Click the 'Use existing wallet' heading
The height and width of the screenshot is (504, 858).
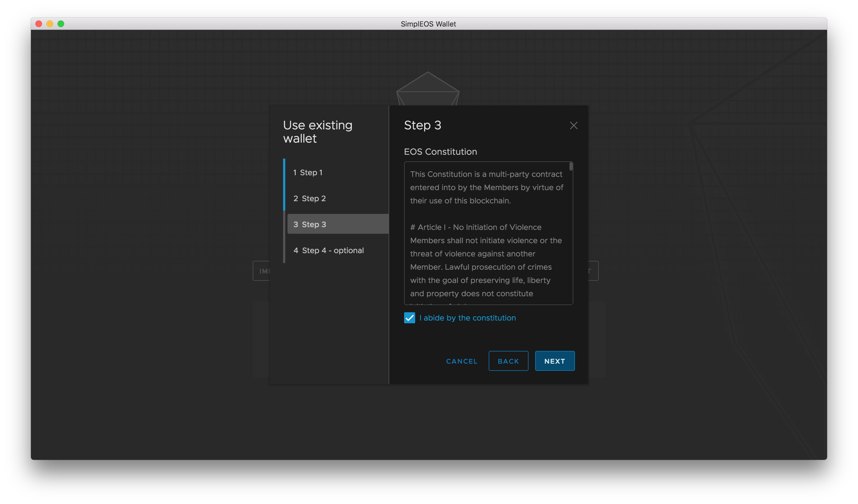click(318, 132)
